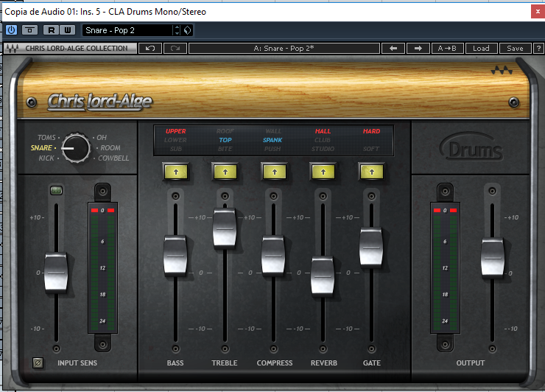Screen dimensions: 545x392
Task: Click the input sensitivity LED indicator
Action: [56, 190]
